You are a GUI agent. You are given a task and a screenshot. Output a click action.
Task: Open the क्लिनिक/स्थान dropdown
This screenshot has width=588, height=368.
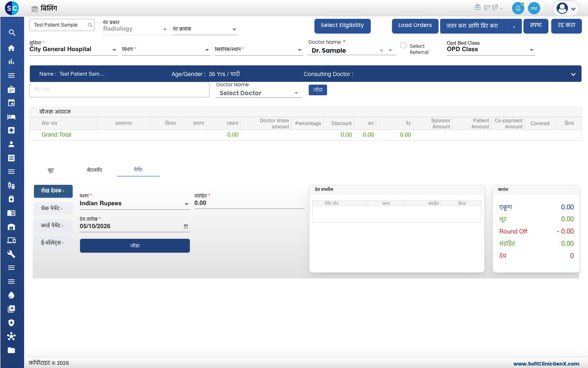pos(258,49)
